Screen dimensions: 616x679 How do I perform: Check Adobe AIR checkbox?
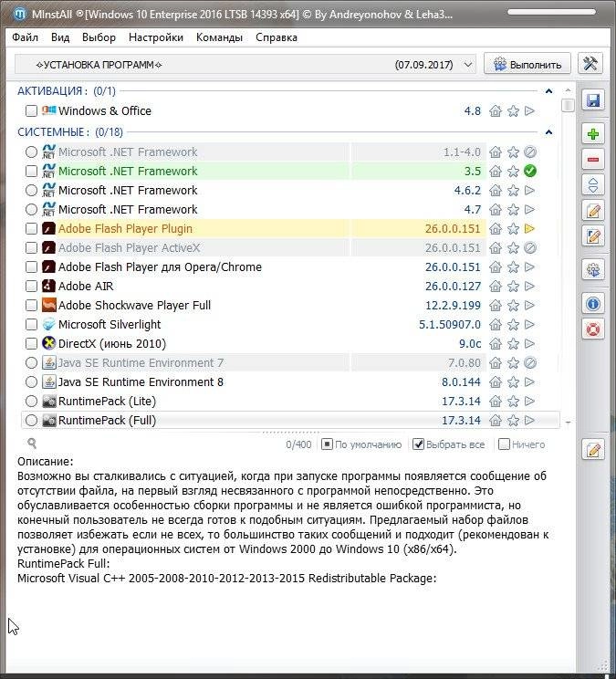(x=31, y=287)
